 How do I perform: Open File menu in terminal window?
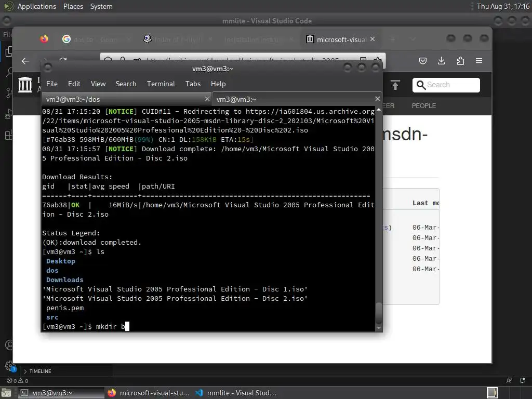click(51, 84)
